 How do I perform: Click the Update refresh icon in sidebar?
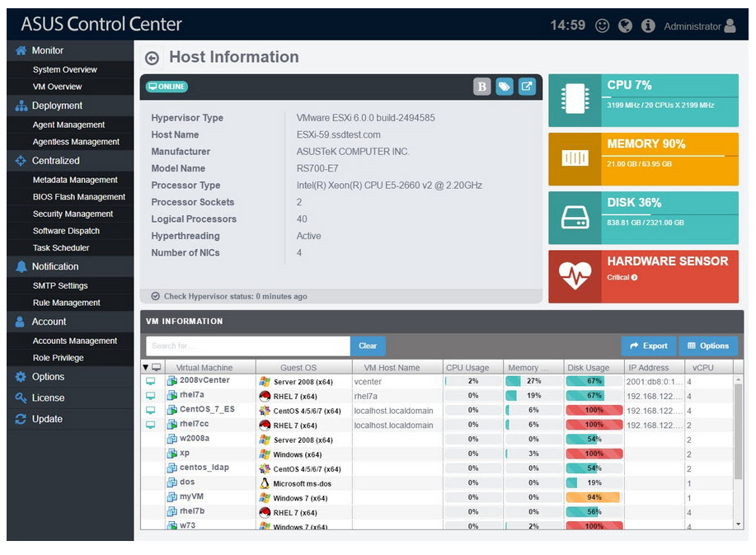pyautogui.click(x=21, y=419)
